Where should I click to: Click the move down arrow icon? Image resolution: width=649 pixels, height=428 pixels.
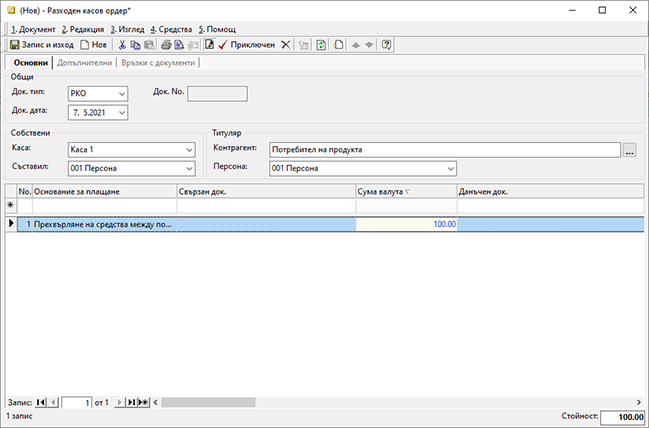(x=369, y=45)
